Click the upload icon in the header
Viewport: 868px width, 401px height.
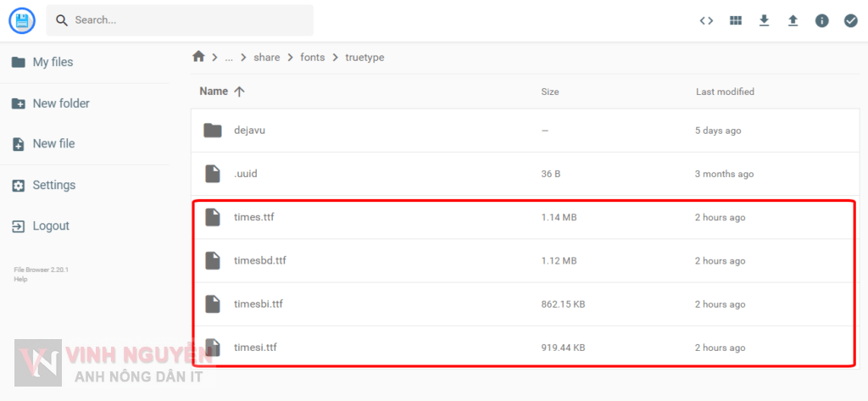[x=793, y=20]
